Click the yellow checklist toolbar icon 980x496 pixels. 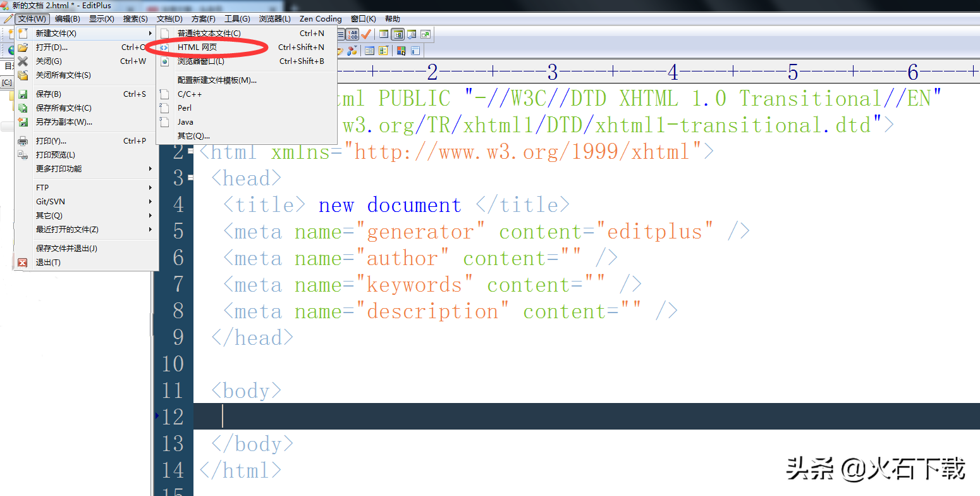pyautogui.click(x=383, y=51)
